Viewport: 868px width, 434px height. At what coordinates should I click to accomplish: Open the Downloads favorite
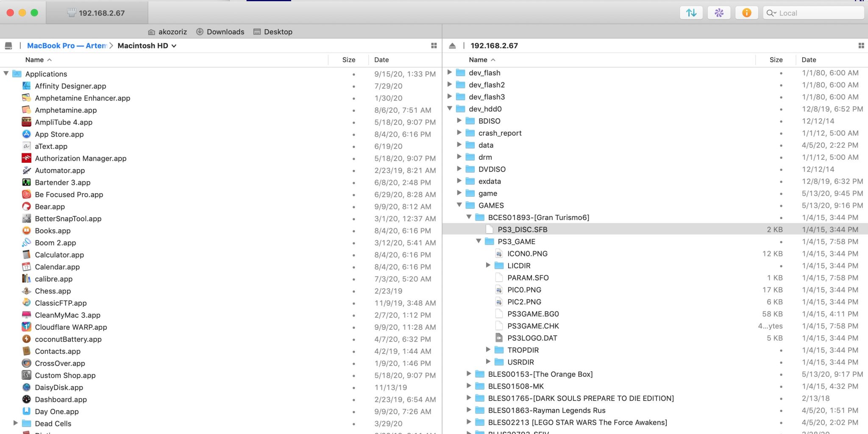[220, 32]
